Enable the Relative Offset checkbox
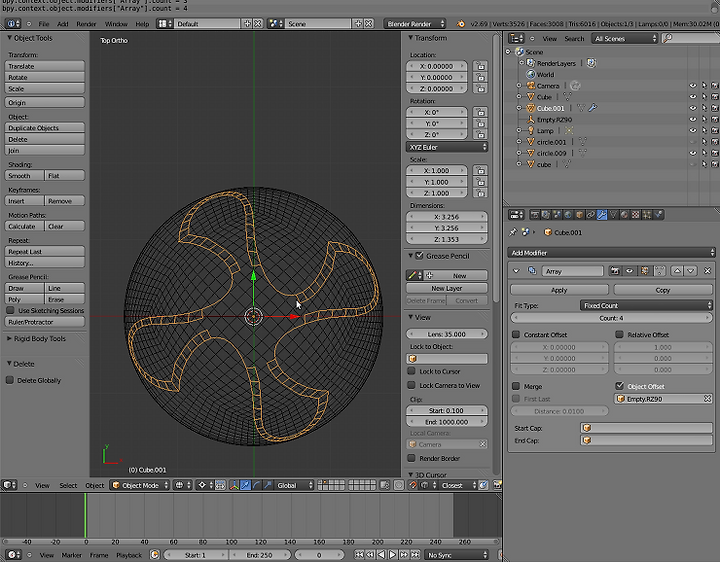 click(619, 335)
